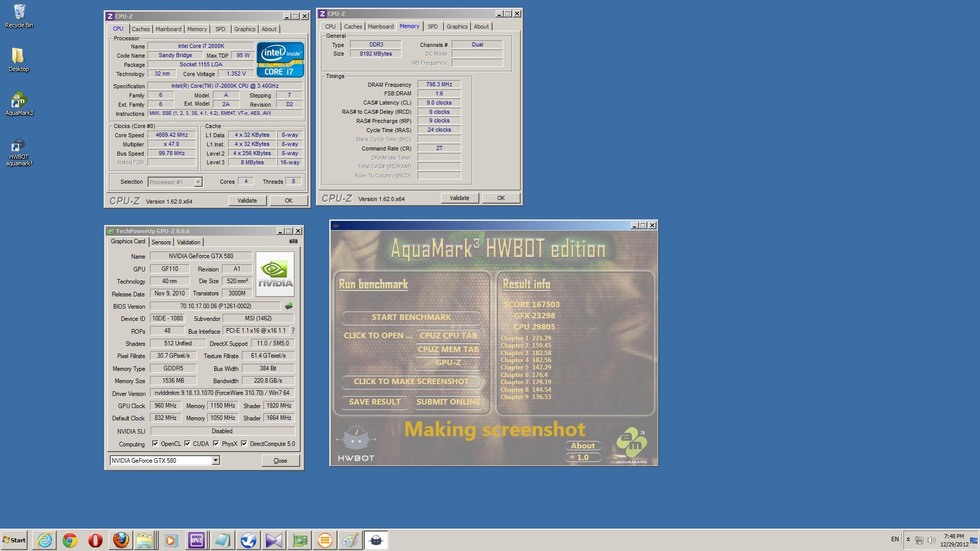Toggle the CUDA checkbox in GPU-Z
Image resolution: width=980 pixels, height=551 pixels.
coord(187,444)
